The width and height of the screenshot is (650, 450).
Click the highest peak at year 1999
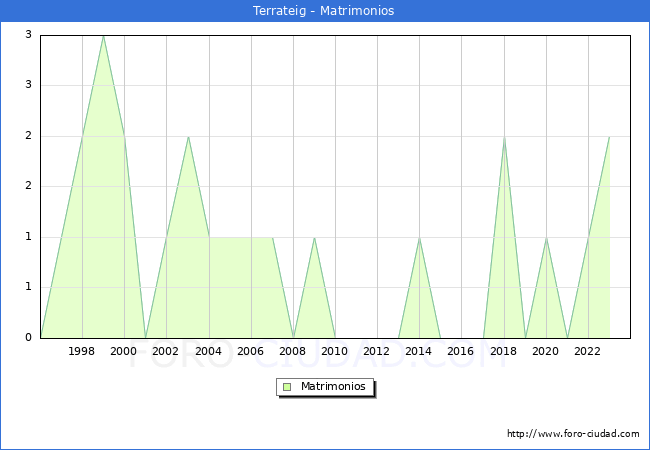point(103,36)
